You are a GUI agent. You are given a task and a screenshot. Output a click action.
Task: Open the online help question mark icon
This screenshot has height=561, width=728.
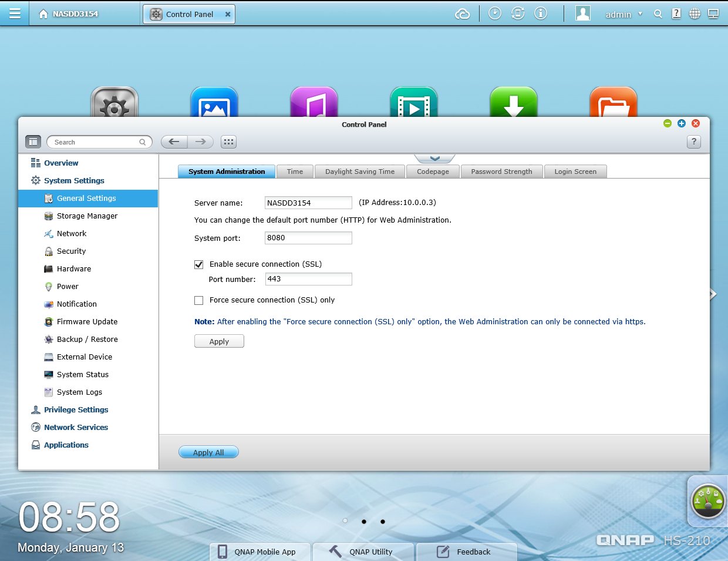click(676, 14)
